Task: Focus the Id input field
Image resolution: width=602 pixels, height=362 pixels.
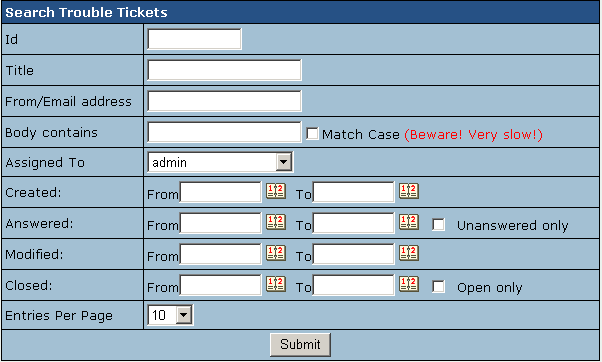Action: click(x=195, y=39)
